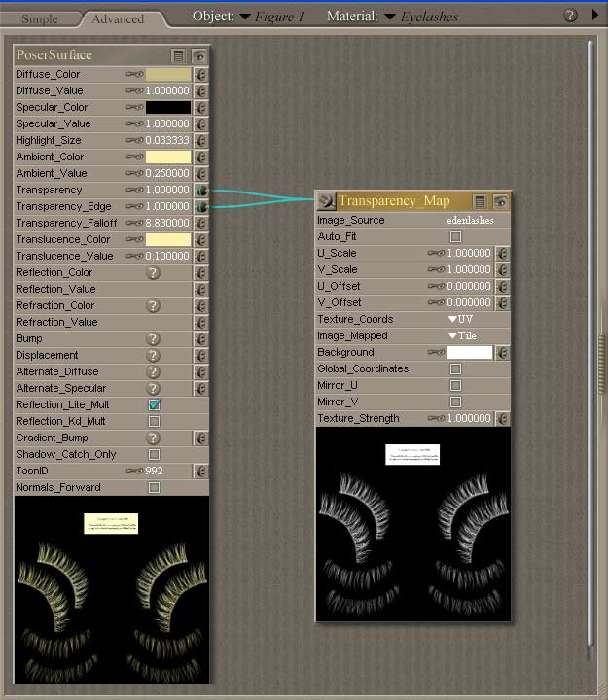Click the Diffuse_Color swatch
The width and height of the screenshot is (608, 700).
click(x=168, y=74)
